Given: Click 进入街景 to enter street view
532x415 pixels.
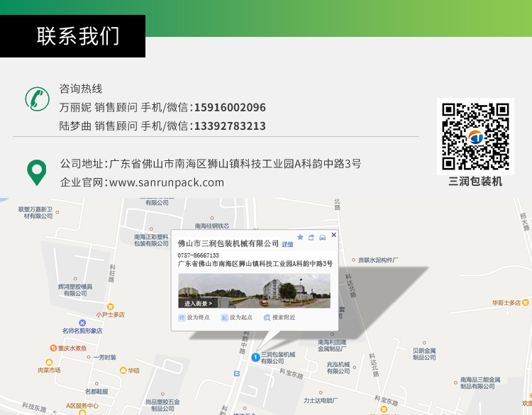Looking at the screenshot, I should pos(198,303).
